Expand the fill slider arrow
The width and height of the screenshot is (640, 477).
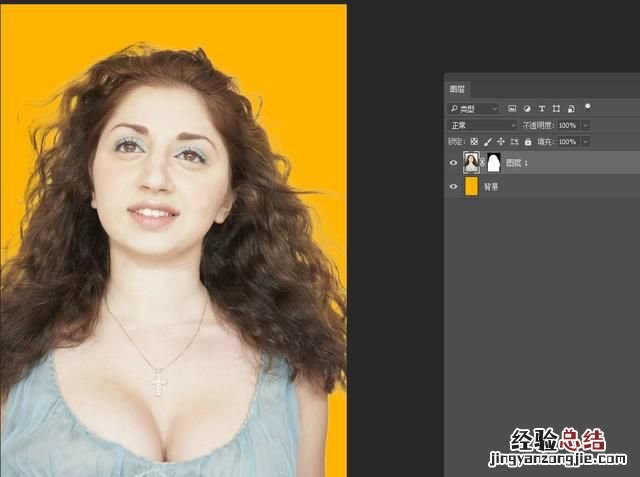(586, 142)
